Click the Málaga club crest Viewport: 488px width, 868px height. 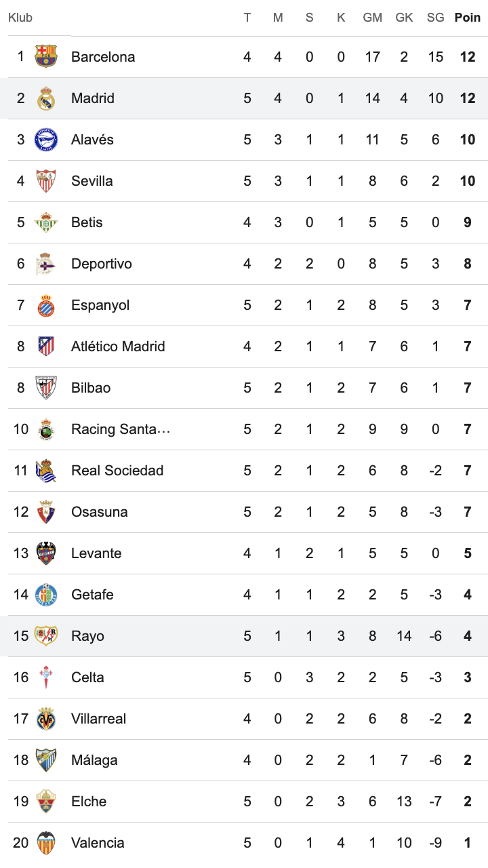46,760
